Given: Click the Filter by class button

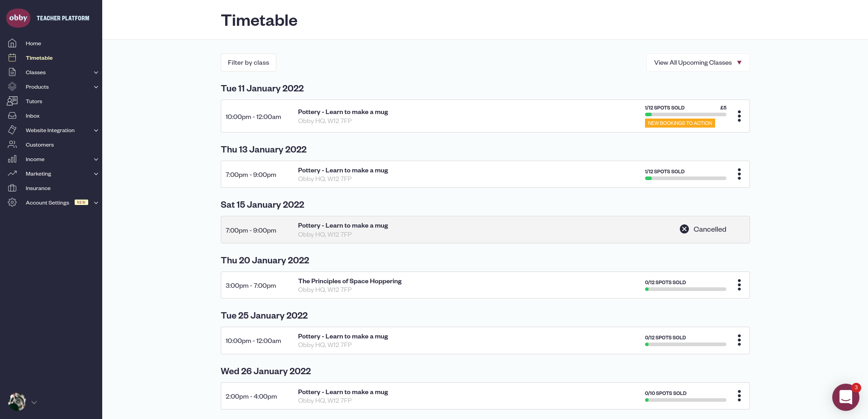Looking at the screenshot, I should (248, 62).
